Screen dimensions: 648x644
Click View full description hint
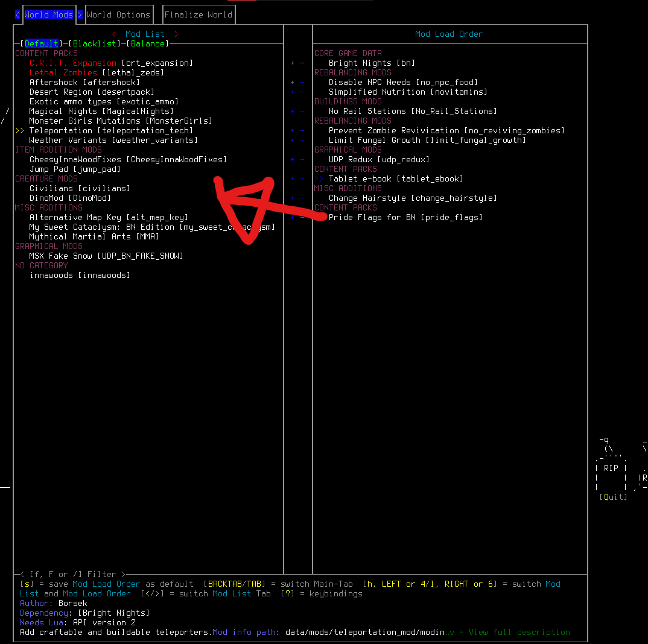pyautogui.click(x=509, y=633)
